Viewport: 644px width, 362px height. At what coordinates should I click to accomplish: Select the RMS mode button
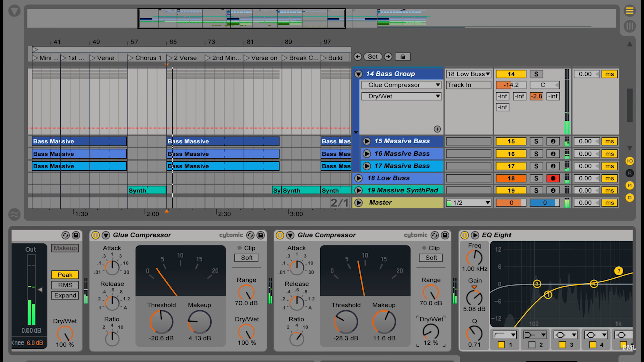pos(65,285)
